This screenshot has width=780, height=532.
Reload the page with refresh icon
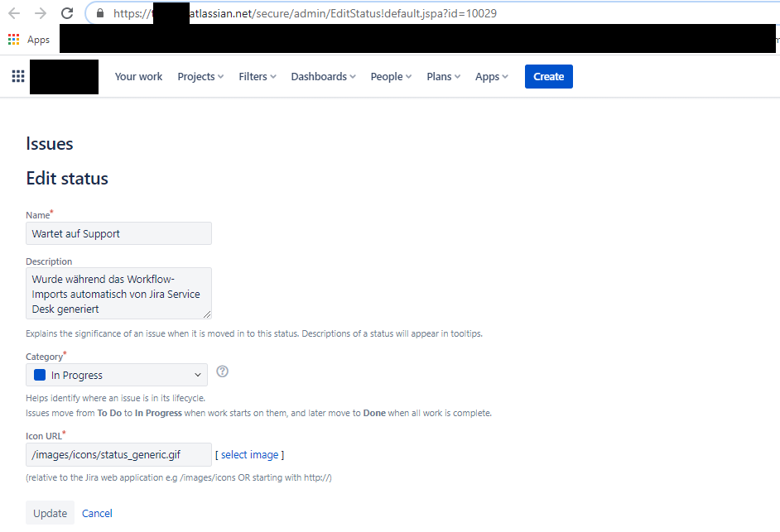tap(67, 13)
